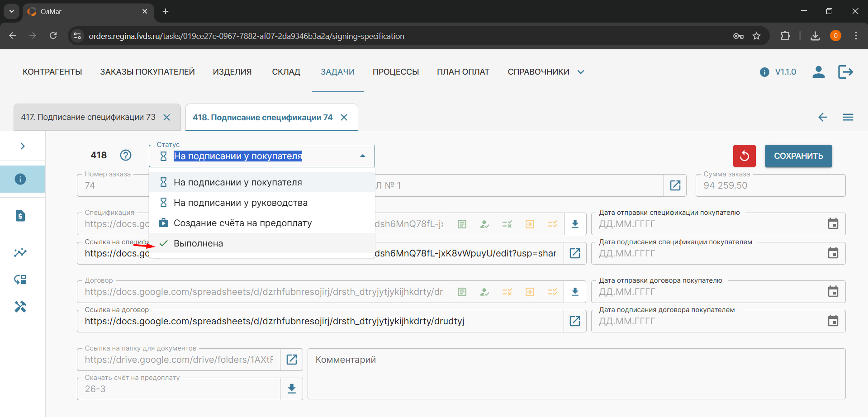
Task: Open contract link in new window
Action: click(575, 321)
